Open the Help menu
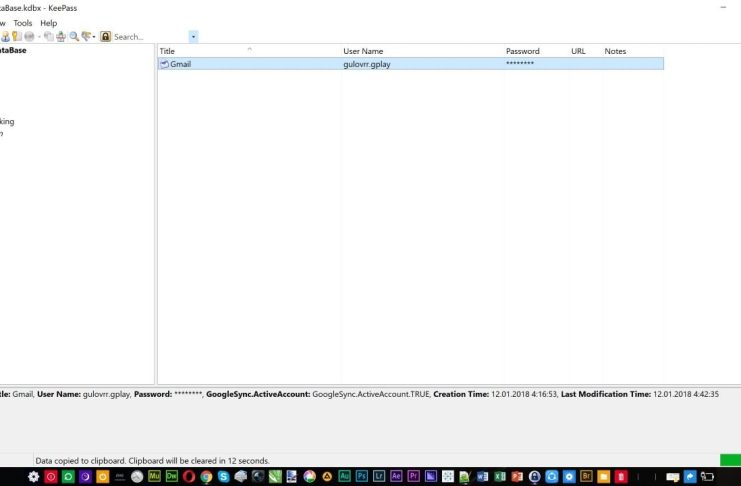 coord(48,23)
